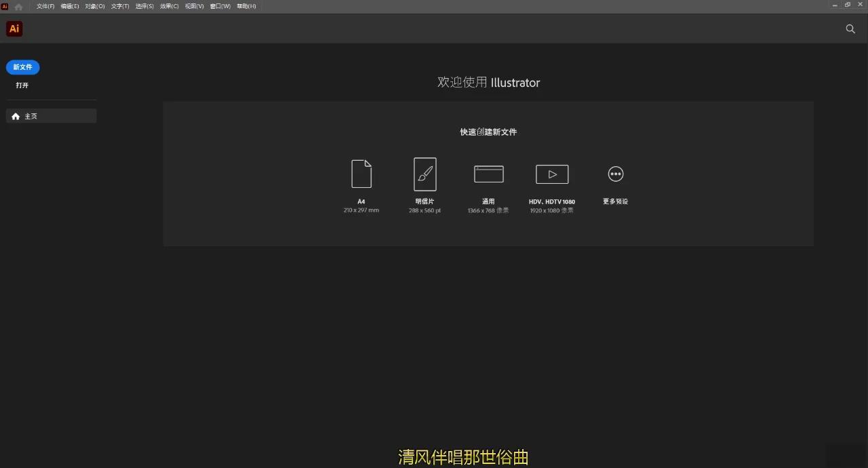Select the HDV, HDTV 1080 video preset icon
Viewport: 868px width, 468px height.
pyautogui.click(x=552, y=174)
